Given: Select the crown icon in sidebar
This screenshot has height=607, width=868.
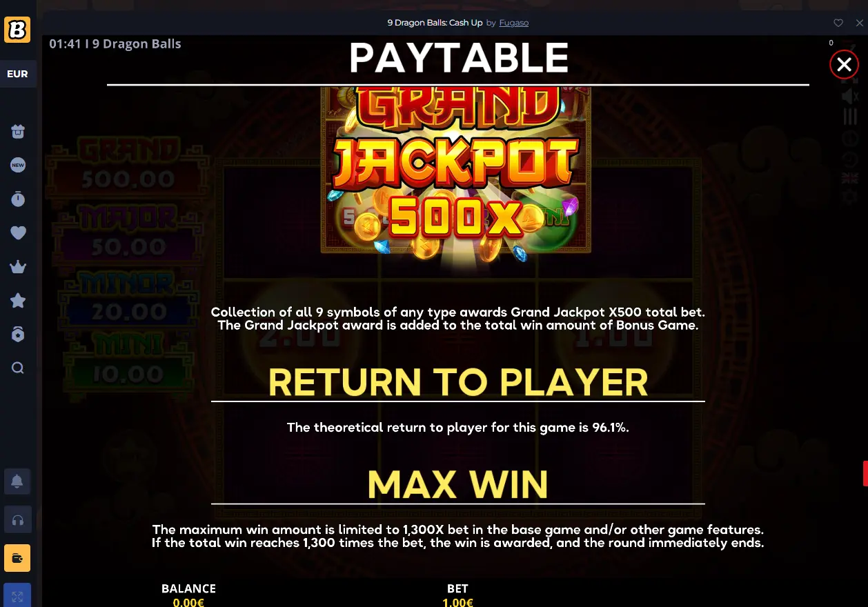Looking at the screenshot, I should pyautogui.click(x=18, y=267).
